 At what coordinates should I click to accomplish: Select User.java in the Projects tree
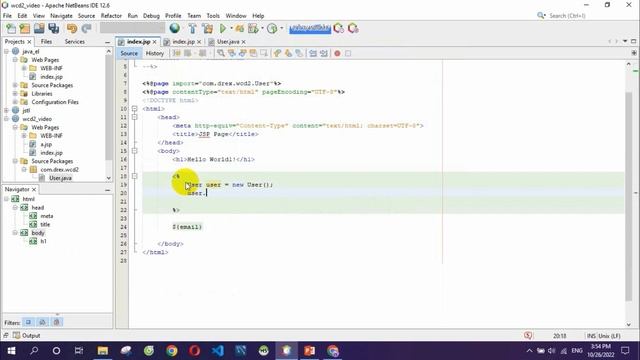pyautogui.click(x=60, y=178)
